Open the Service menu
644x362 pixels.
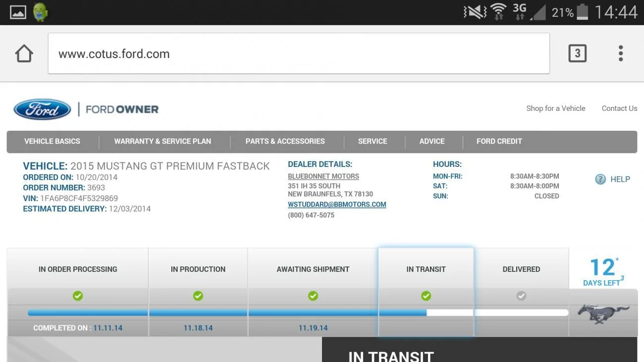coord(373,141)
